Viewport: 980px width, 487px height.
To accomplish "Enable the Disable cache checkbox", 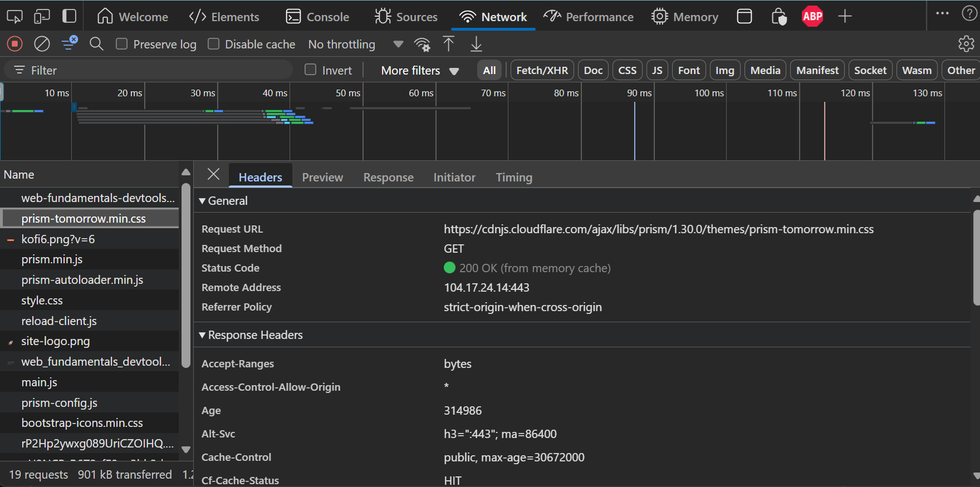I will (x=213, y=44).
